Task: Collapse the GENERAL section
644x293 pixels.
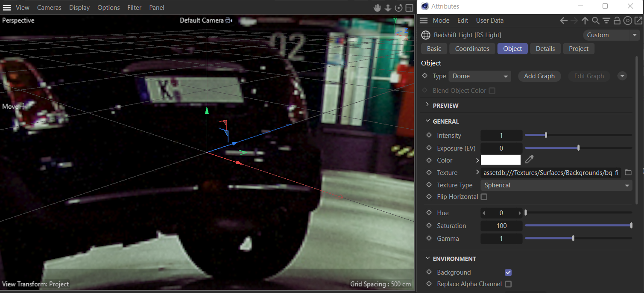Action: [427, 121]
